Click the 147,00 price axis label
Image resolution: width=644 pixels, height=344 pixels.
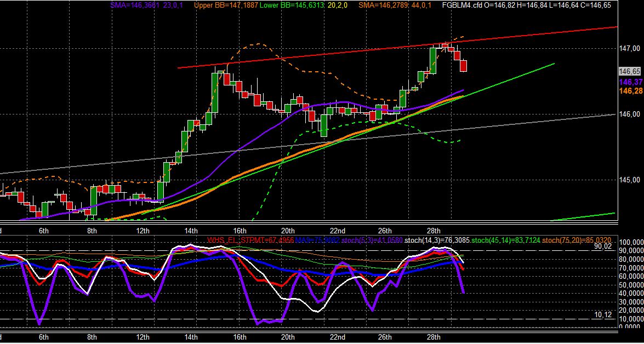tap(630, 48)
